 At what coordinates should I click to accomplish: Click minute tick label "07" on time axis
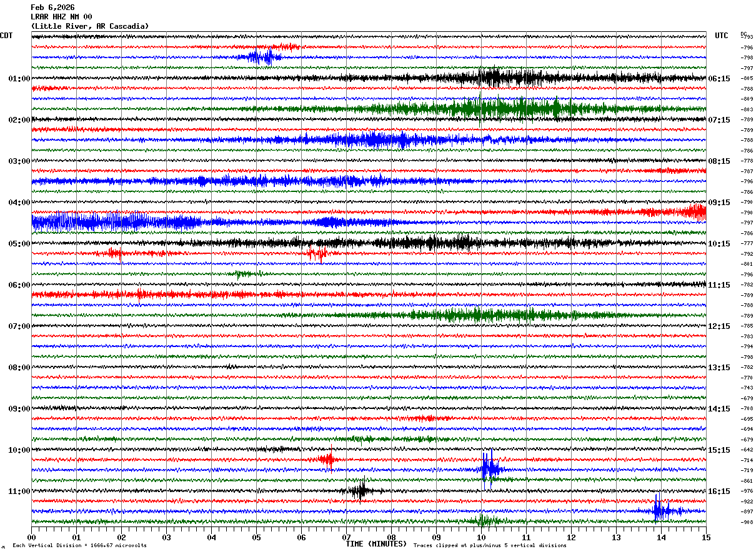pos(346,537)
